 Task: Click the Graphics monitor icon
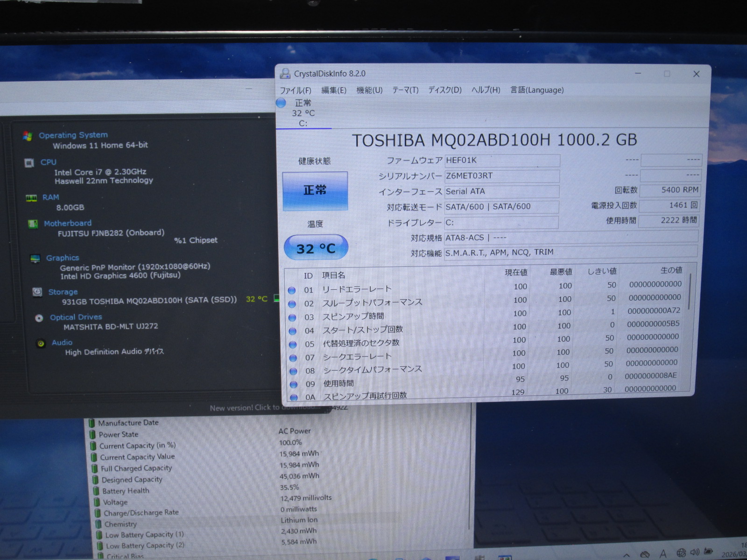[x=35, y=259]
